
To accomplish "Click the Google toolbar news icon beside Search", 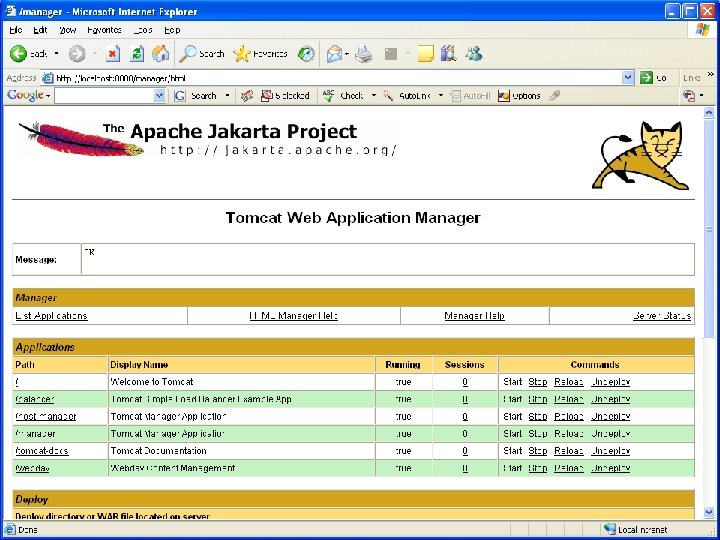I will [247, 96].
